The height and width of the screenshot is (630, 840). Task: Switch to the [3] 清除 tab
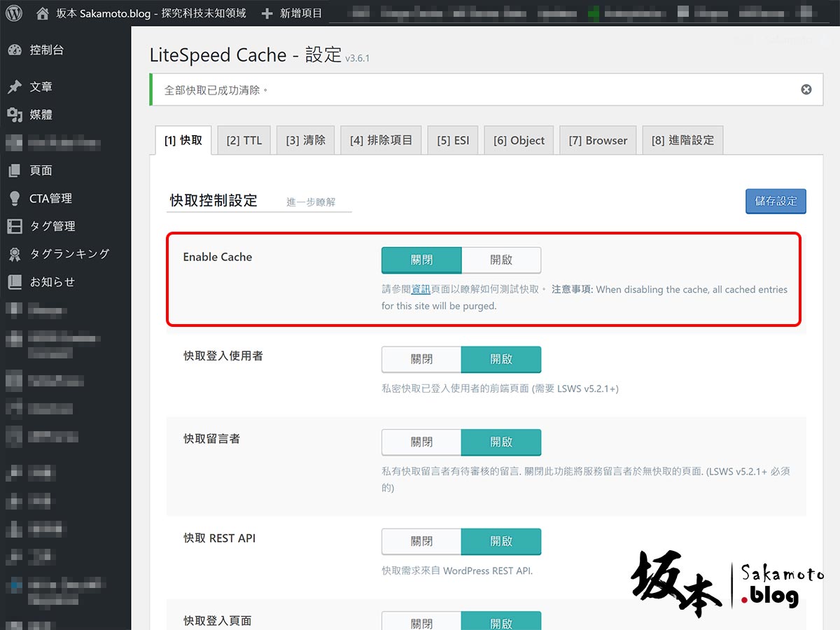coord(306,140)
